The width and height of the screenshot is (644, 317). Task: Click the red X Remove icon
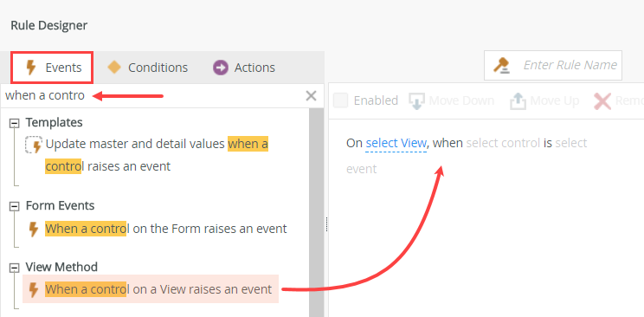(602, 100)
